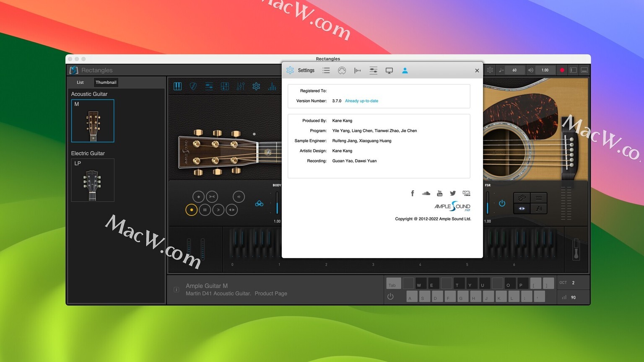This screenshot has height=362, width=644.
Task: Click the Acoustic Guitar category label
Action: click(89, 94)
